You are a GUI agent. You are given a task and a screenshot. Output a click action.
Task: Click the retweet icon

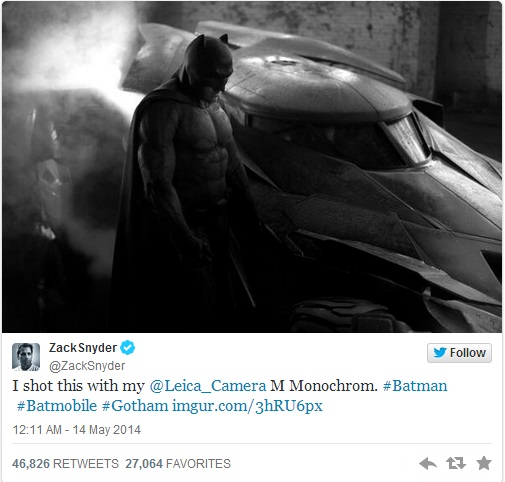click(456, 463)
